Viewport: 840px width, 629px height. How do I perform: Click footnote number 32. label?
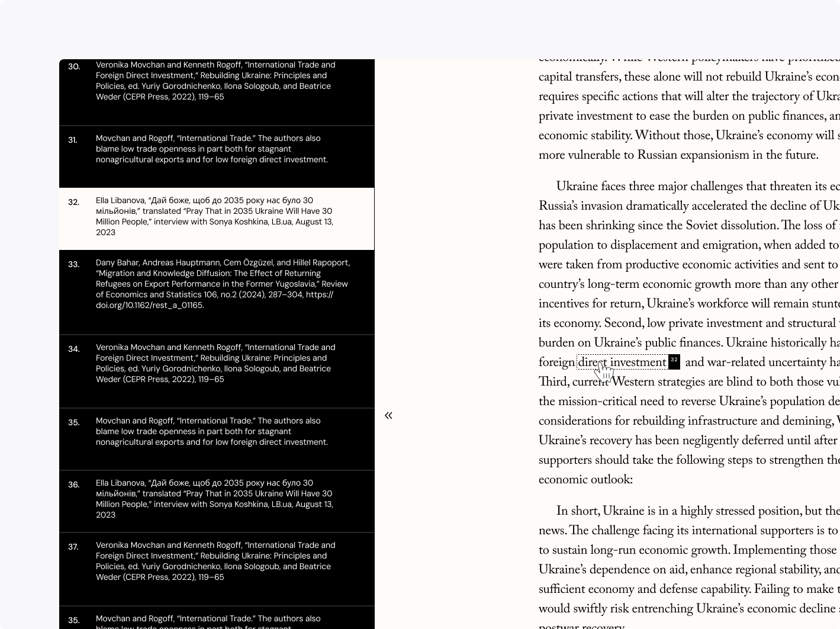pos(73,202)
